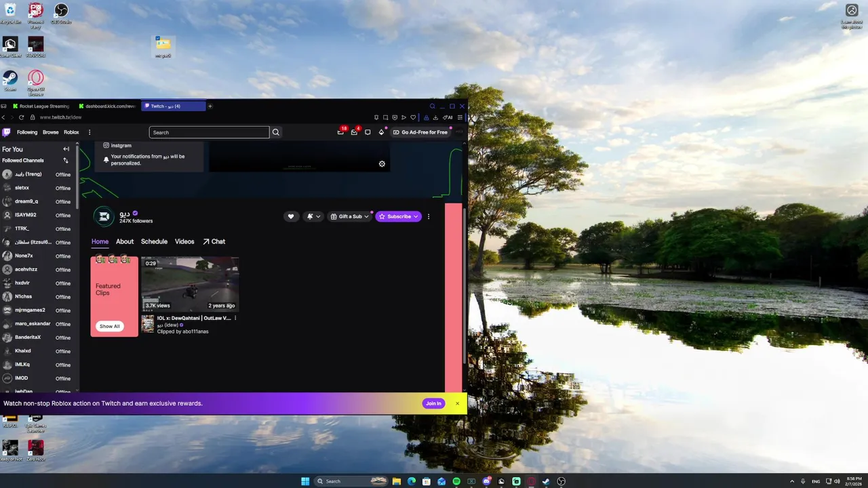Image resolution: width=868 pixels, height=488 pixels.
Task: Play the 0:29 featured clip thumbnail
Action: [x=190, y=283]
